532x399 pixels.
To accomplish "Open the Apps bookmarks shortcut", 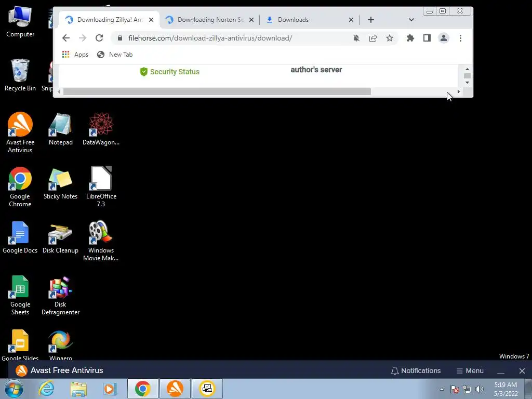I will click(75, 54).
